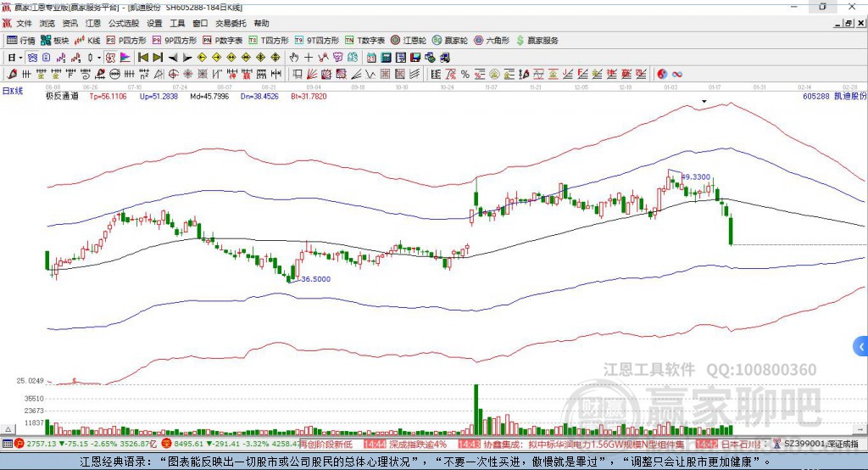Click the 极反通道 indicator label
Image resolution: width=868 pixels, height=470 pixels.
point(62,97)
